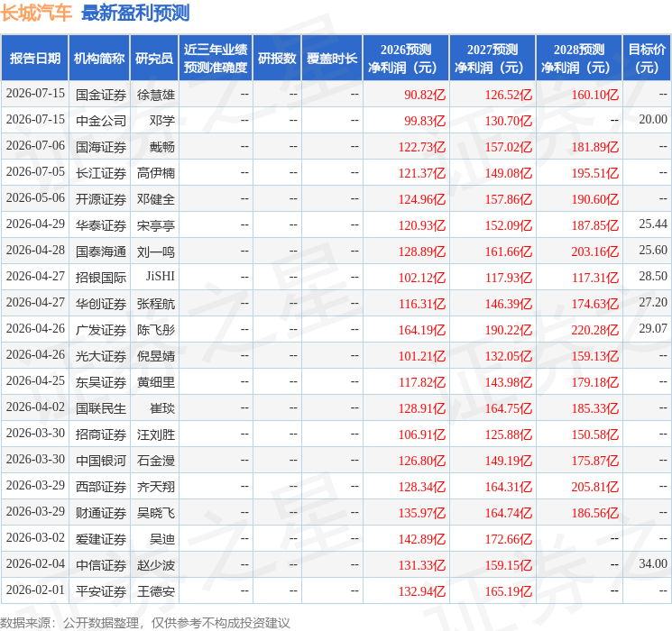Screen dimensions: 672x631
Task: Select the 142.89亿 profit value
Action: click(x=422, y=539)
